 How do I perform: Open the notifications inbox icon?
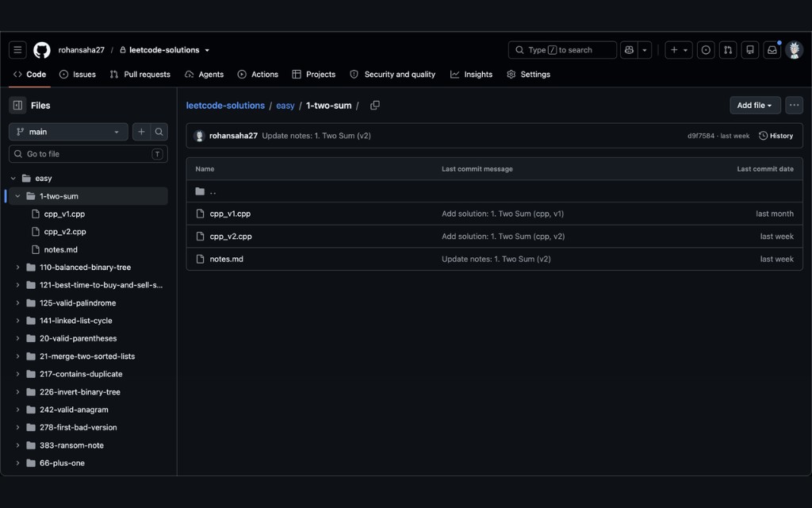[x=772, y=50]
